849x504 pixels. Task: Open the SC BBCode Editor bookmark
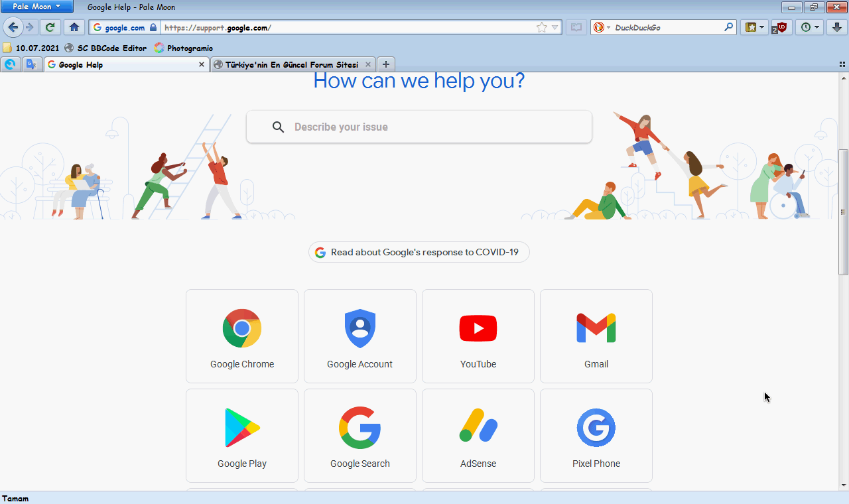[105, 48]
